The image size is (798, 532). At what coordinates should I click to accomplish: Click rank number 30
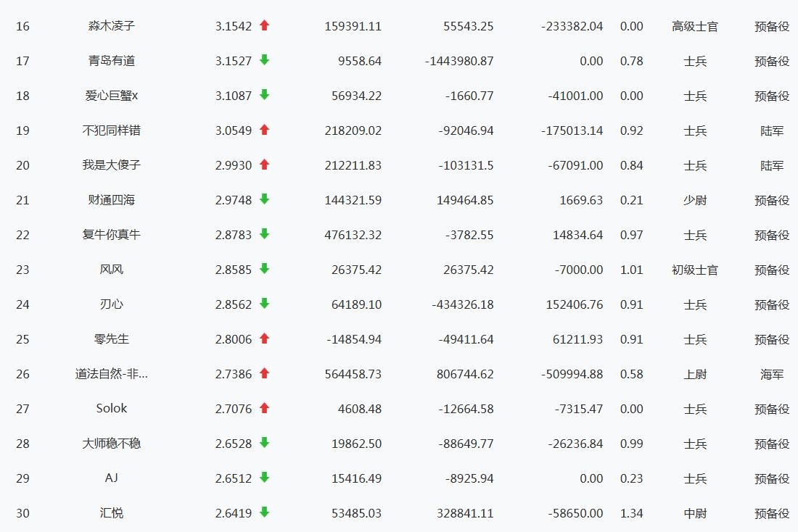point(22,513)
